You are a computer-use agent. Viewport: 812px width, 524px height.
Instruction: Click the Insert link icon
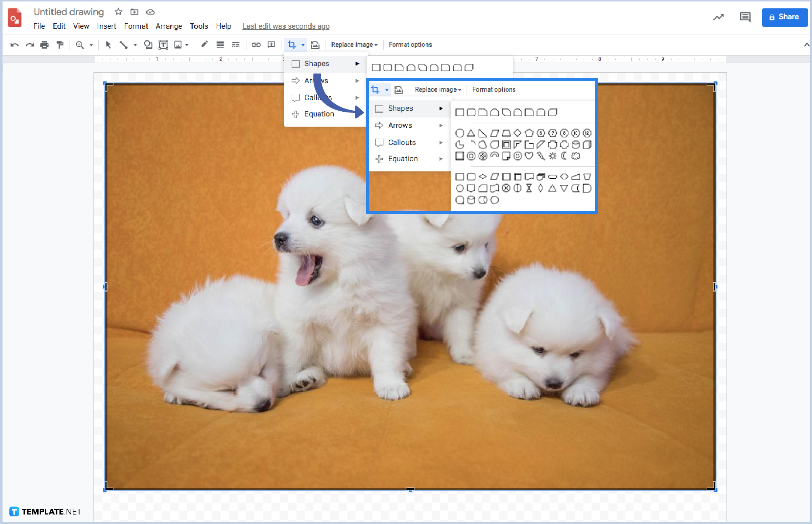click(x=256, y=44)
